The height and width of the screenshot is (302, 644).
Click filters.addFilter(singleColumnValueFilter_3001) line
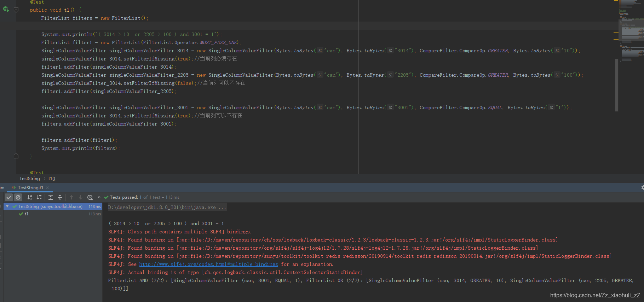tap(109, 124)
